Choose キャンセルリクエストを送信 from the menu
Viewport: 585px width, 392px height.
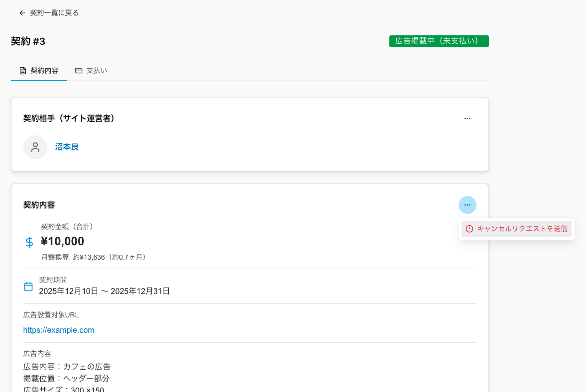(522, 229)
